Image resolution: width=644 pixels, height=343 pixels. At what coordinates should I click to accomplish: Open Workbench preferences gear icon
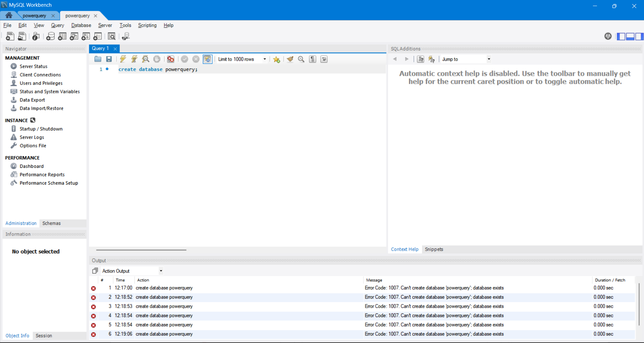(x=608, y=36)
